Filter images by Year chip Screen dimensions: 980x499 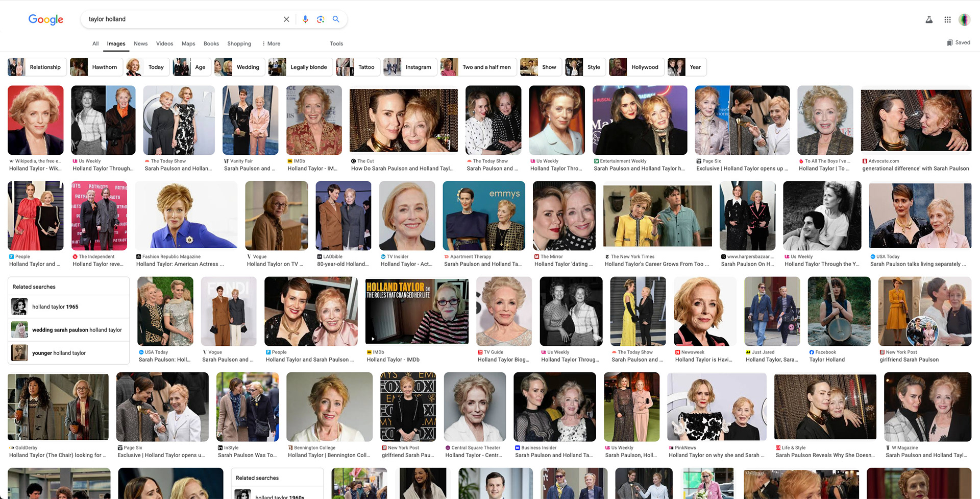coord(687,67)
